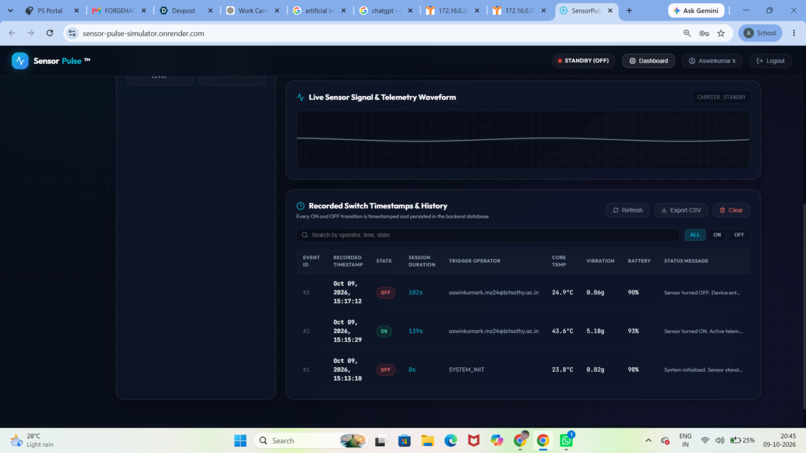Click the taskbar Search box
806x453 pixels.
point(310,441)
